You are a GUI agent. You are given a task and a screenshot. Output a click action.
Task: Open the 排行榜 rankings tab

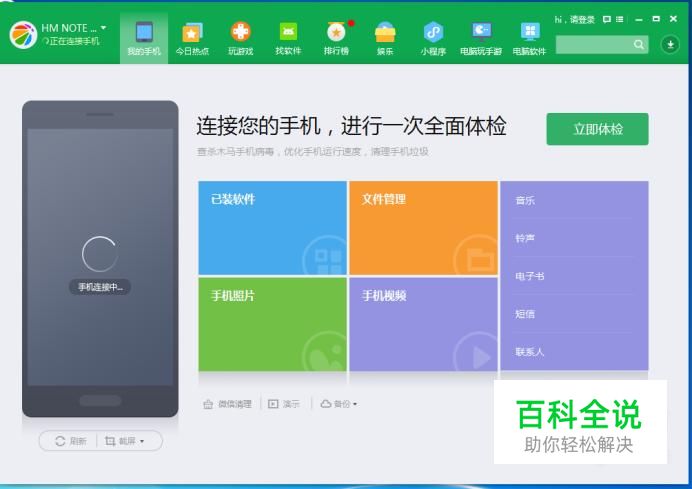tap(336, 39)
